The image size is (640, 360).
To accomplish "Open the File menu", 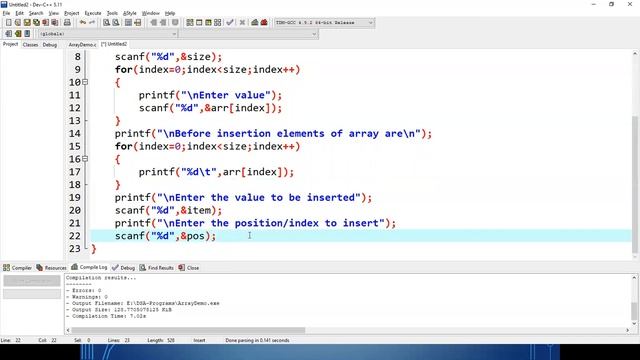I will tap(6, 13).
